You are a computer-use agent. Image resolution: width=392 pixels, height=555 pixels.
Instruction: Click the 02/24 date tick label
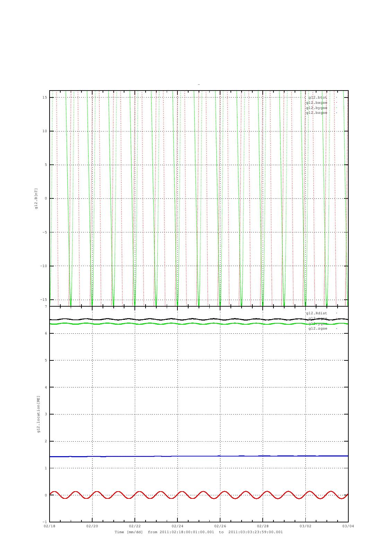click(177, 526)
